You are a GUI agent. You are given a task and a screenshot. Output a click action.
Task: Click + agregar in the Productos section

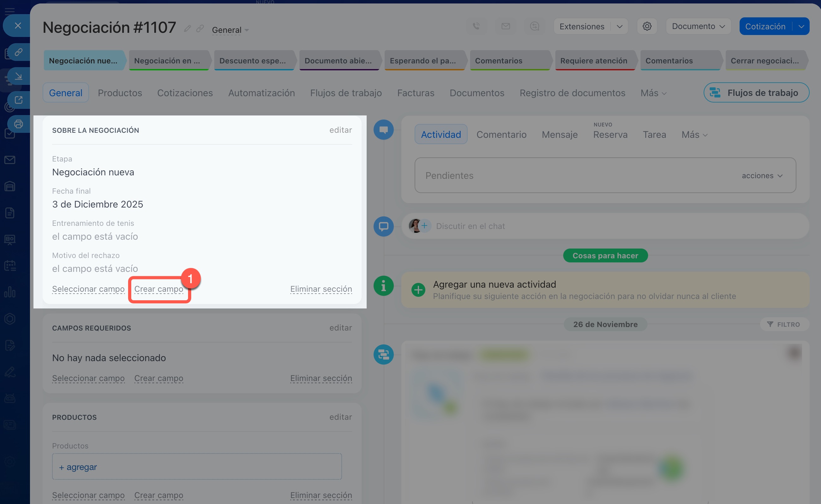(78, 467)
